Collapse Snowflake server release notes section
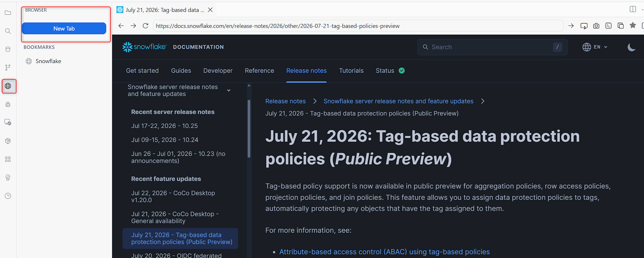This screenshot has height=258, width=644. click(229, 91)
